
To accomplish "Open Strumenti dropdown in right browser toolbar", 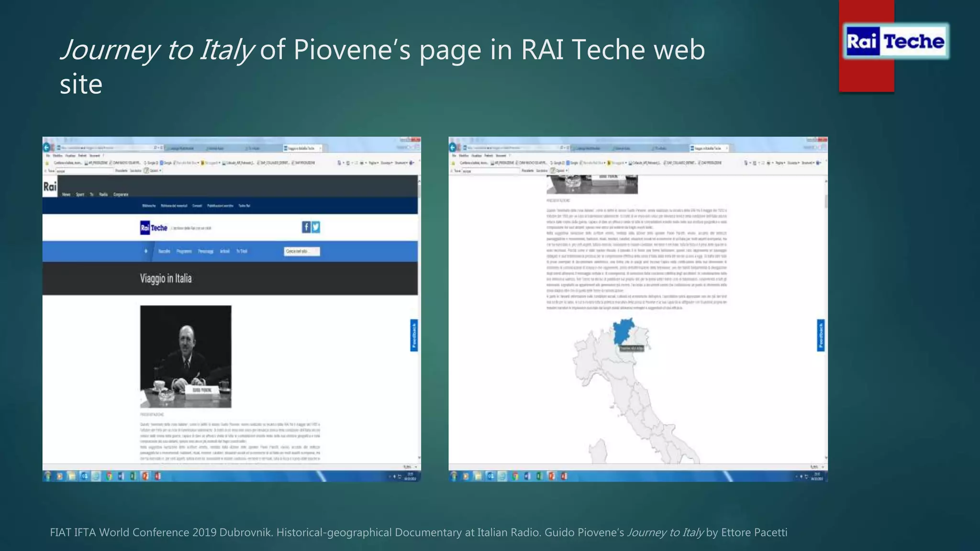I will click(x=808, y=163).
